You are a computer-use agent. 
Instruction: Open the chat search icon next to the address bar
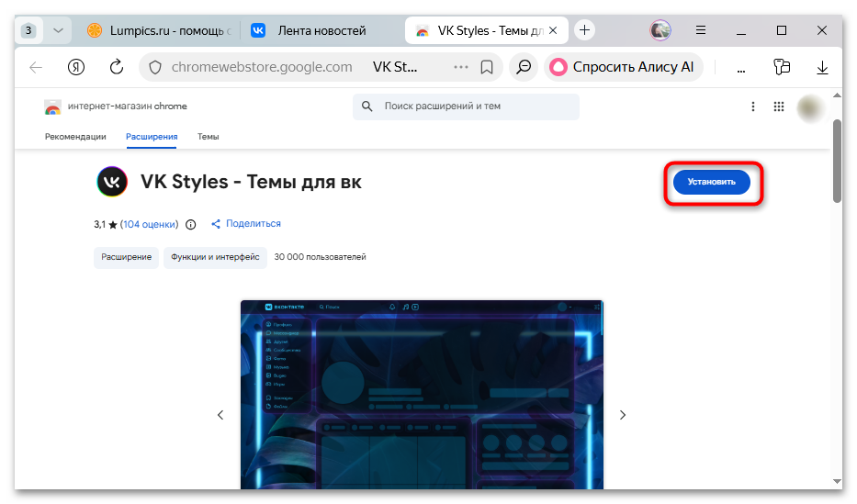coord(524,67)
